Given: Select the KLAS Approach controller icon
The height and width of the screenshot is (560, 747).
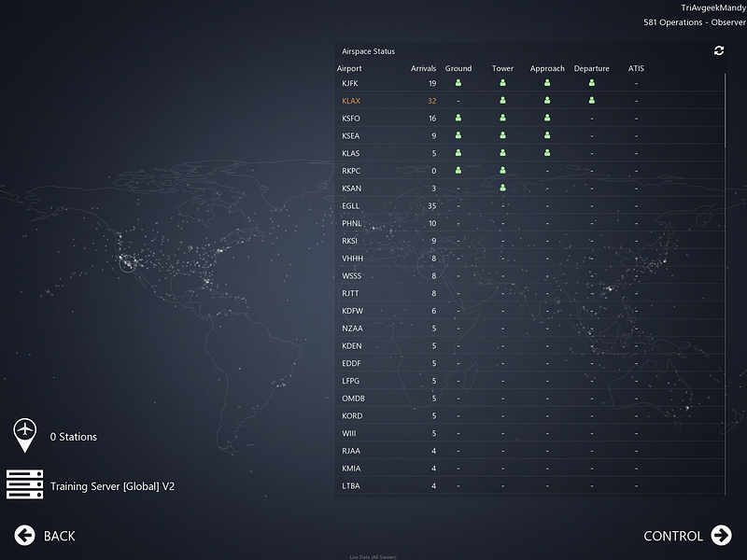Looking at the screenshot, I should click(x=547, y=153).
